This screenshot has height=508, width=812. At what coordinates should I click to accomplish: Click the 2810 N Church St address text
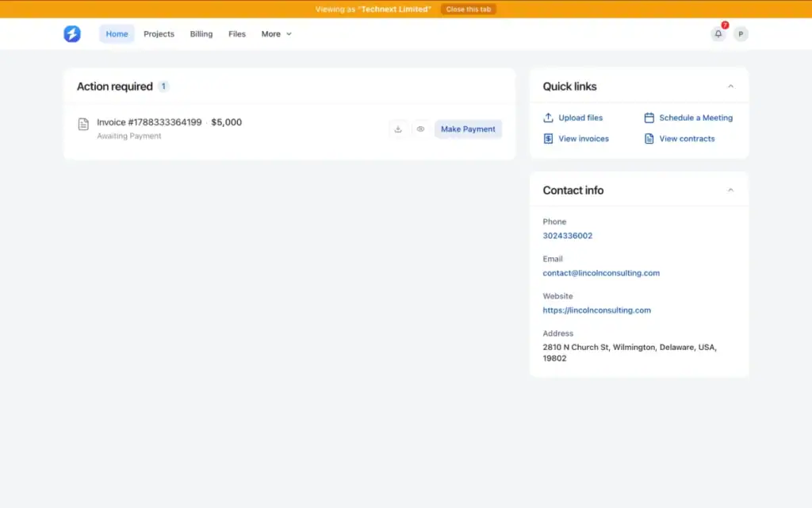coord(630,352)
